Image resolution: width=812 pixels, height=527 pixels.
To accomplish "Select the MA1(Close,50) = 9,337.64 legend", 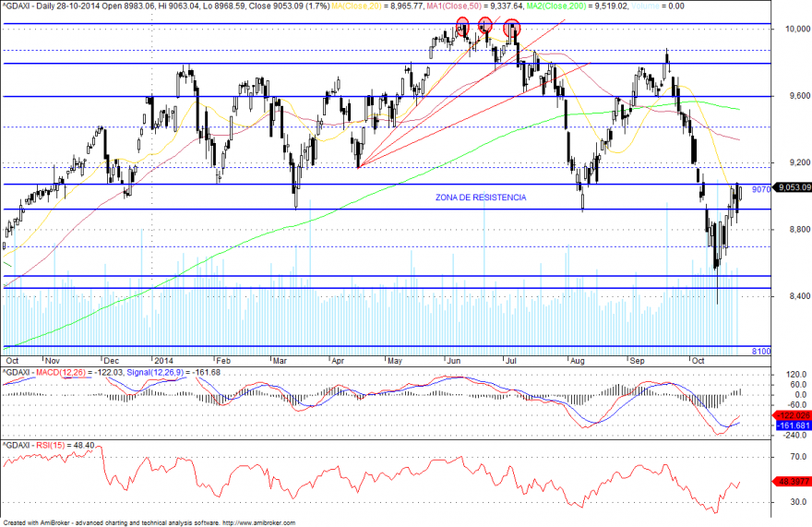I will (x=474, y=6).
